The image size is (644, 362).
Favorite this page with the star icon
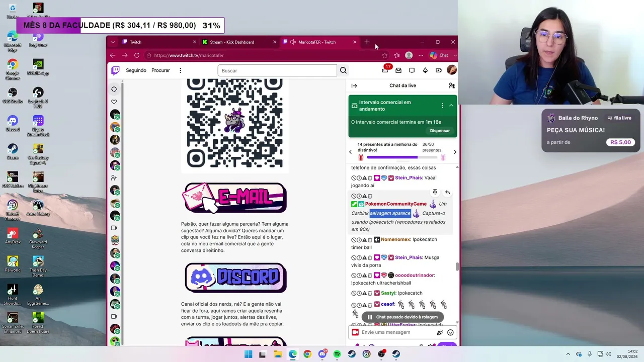384,55
